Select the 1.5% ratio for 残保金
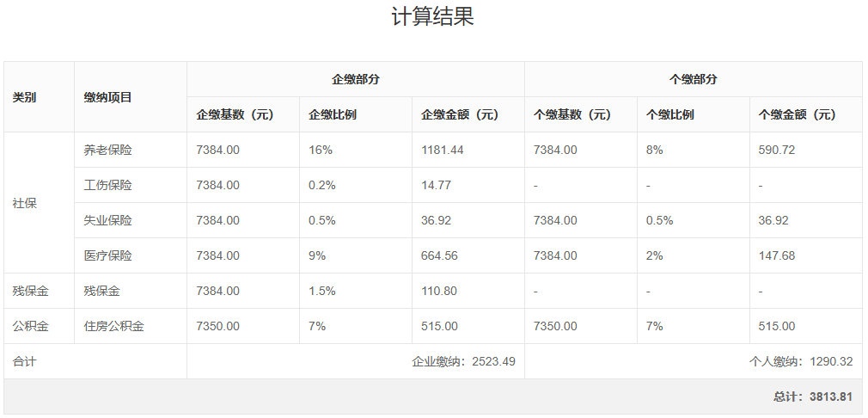Viewport: 868px width, 418px height. point(322,292)
